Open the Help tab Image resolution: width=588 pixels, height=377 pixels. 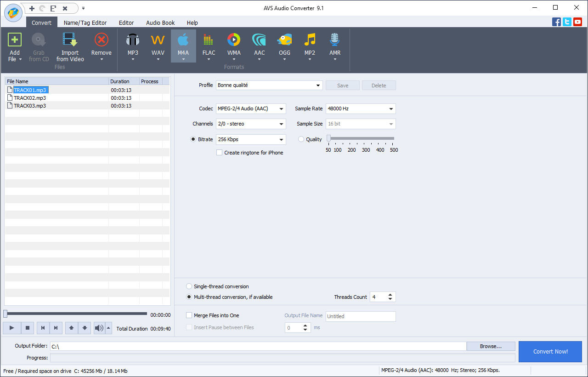192,23
